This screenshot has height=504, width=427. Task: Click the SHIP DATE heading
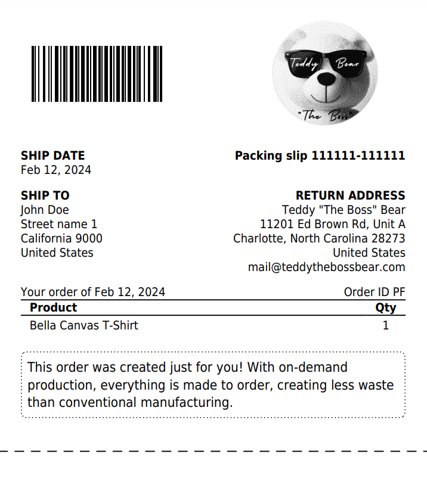tap(53, 155)
